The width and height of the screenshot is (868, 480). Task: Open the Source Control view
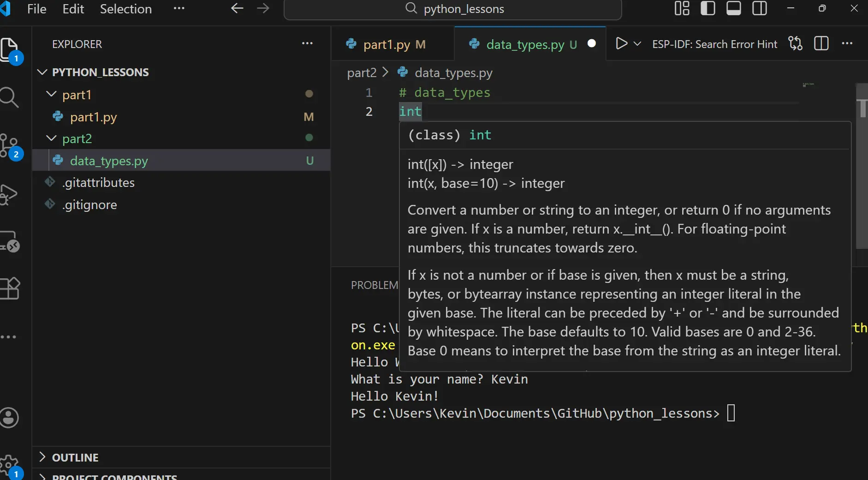pyautogui.click(x=10, y=146)
